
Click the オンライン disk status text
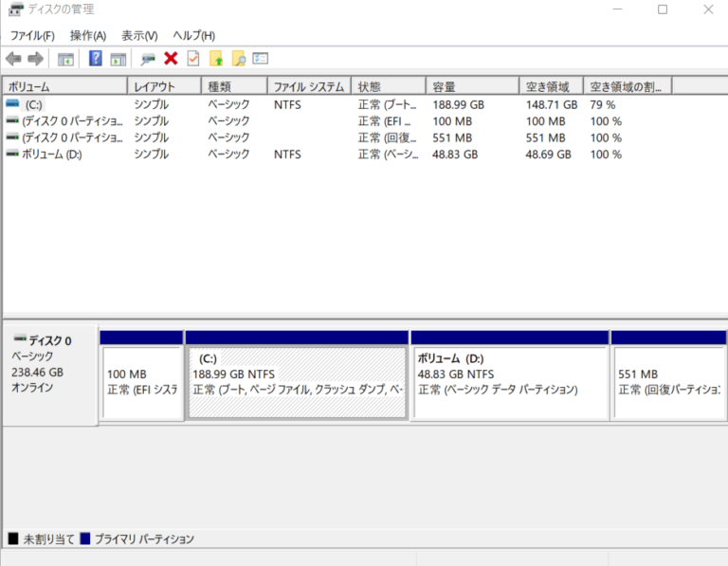click(x=32, y=387)
